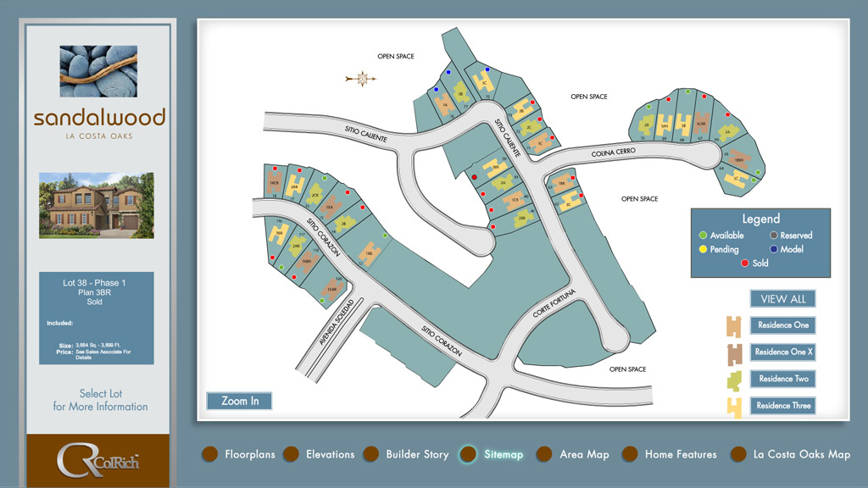Click the red Sold legend dot
Screen dimensions: 868x488
tap(744, 263)
